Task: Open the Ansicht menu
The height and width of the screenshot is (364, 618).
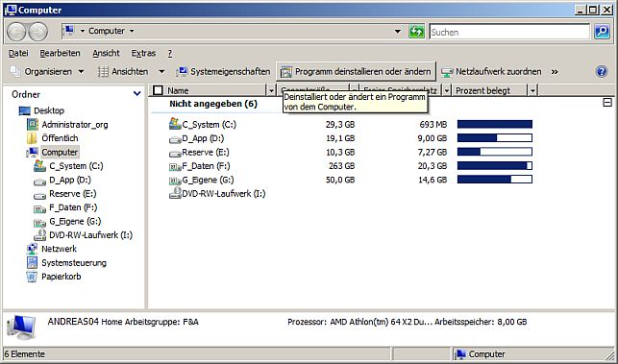Action: point(106,53)
